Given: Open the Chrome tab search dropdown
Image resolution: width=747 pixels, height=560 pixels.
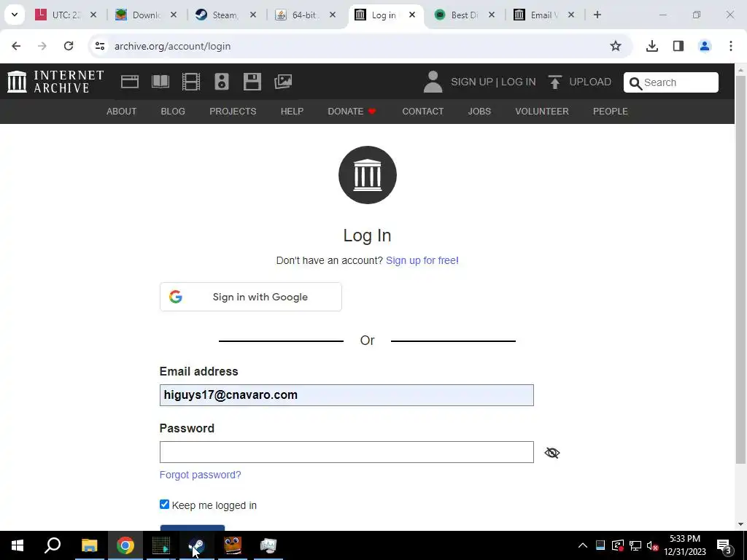Looking at the screenshot, I should tap(15, 15).
